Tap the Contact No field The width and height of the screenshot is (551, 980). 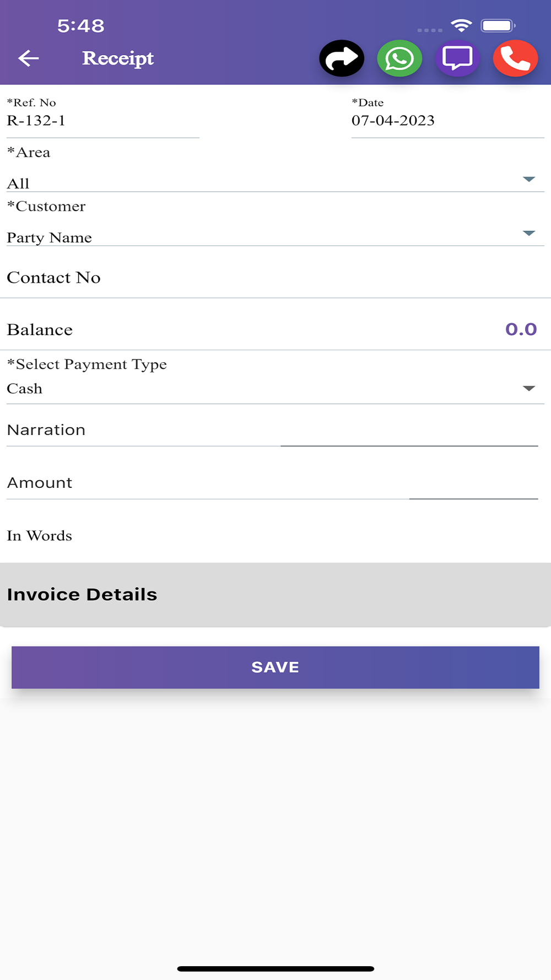point(275,277)
